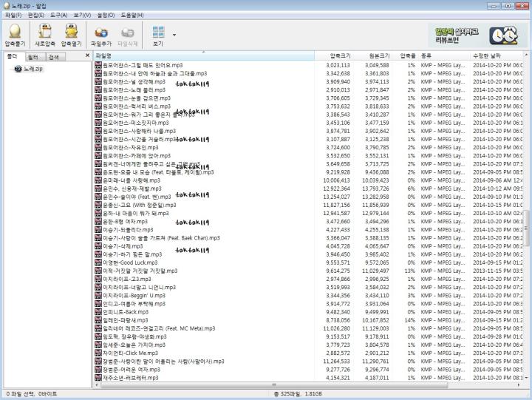Switch to the 검색 tab

pos(54,57)
